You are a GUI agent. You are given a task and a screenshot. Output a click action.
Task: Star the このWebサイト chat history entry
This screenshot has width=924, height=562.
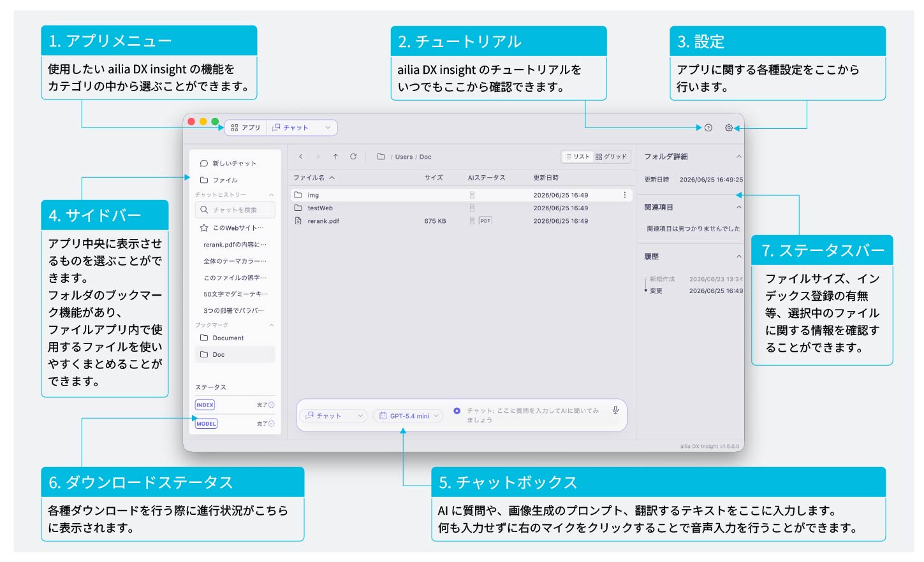coord(204,228)
